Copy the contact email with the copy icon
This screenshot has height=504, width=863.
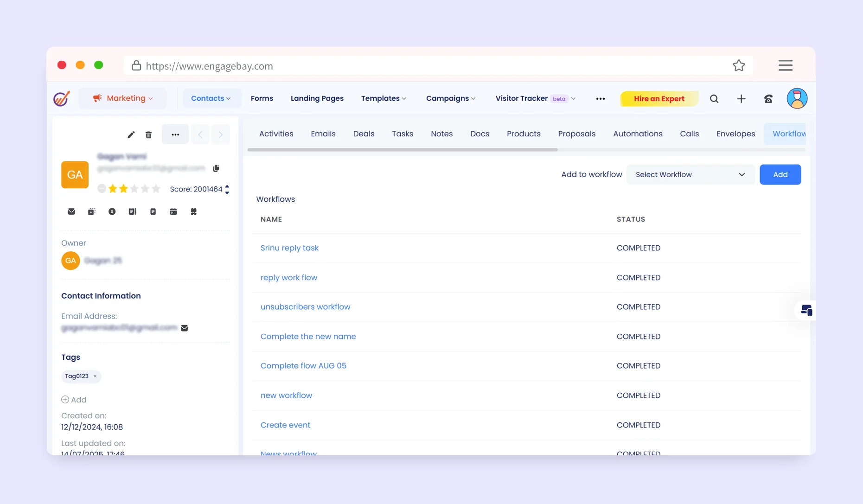pos(216,168)
